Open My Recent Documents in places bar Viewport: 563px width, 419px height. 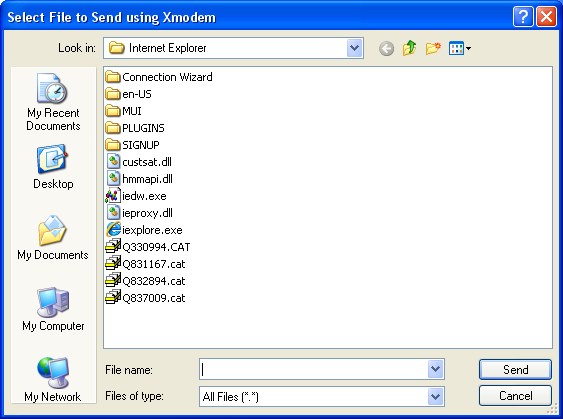click(53, 102)
